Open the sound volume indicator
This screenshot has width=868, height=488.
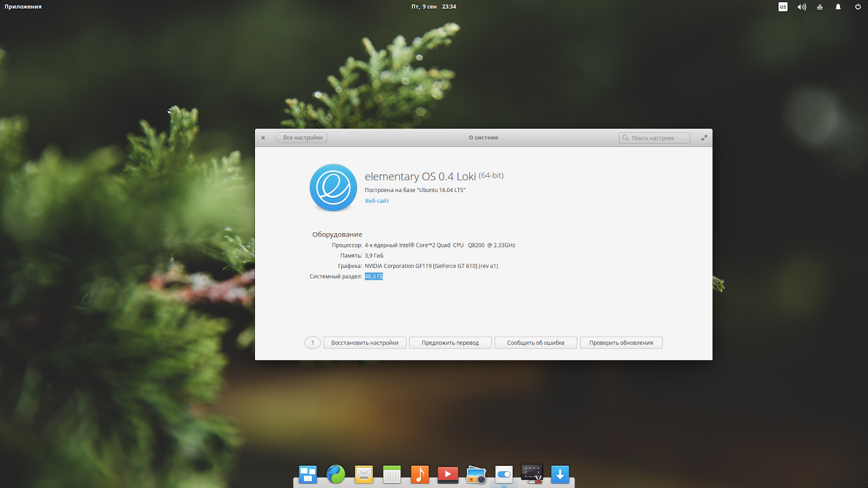coord(802,7)
